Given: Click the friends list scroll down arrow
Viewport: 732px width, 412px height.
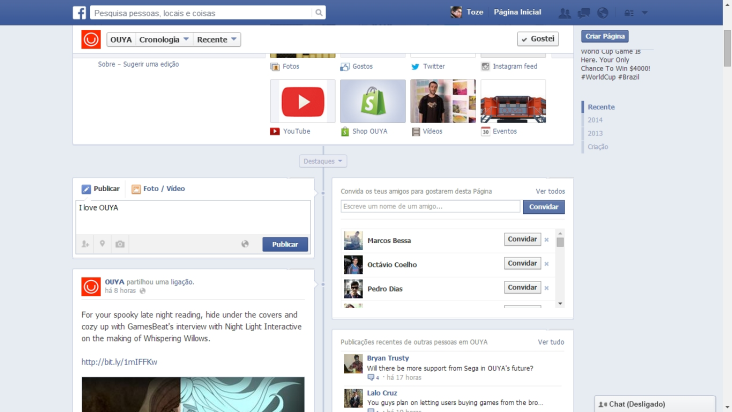Looking at the screenshot, I should (x=560, y=304).
